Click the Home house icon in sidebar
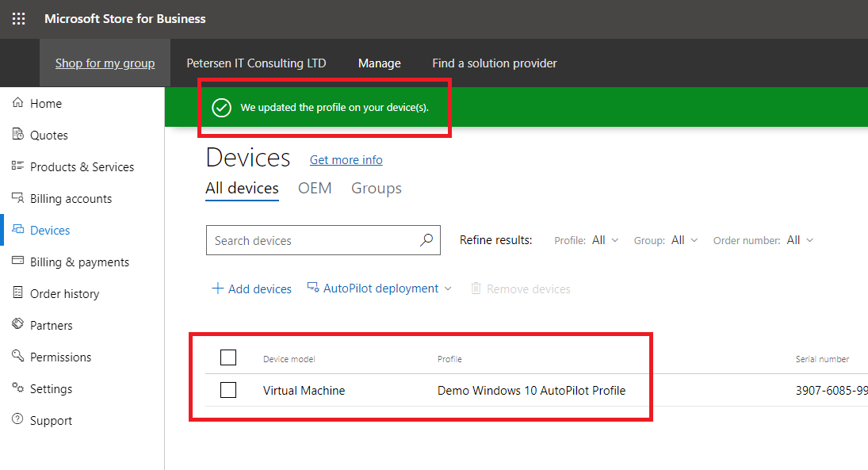 [x=17, y=103]
